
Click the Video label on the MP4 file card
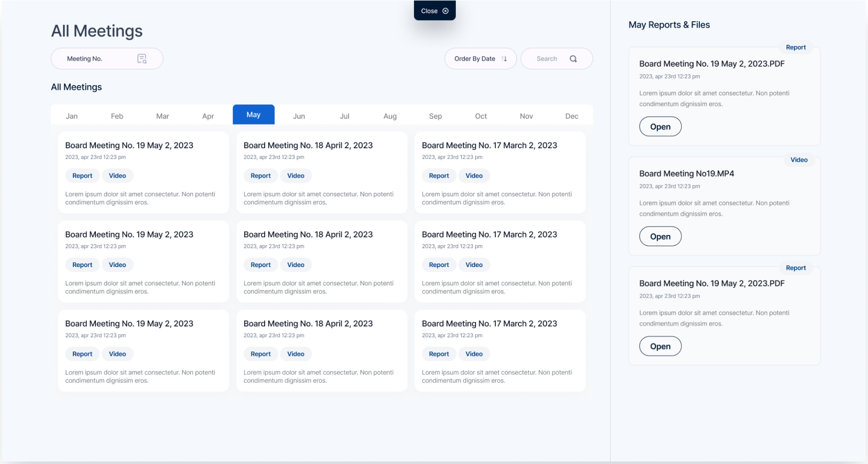[798, 160]
